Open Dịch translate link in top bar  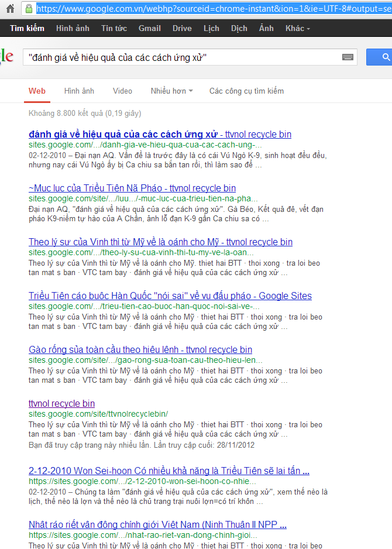(239, 28)
